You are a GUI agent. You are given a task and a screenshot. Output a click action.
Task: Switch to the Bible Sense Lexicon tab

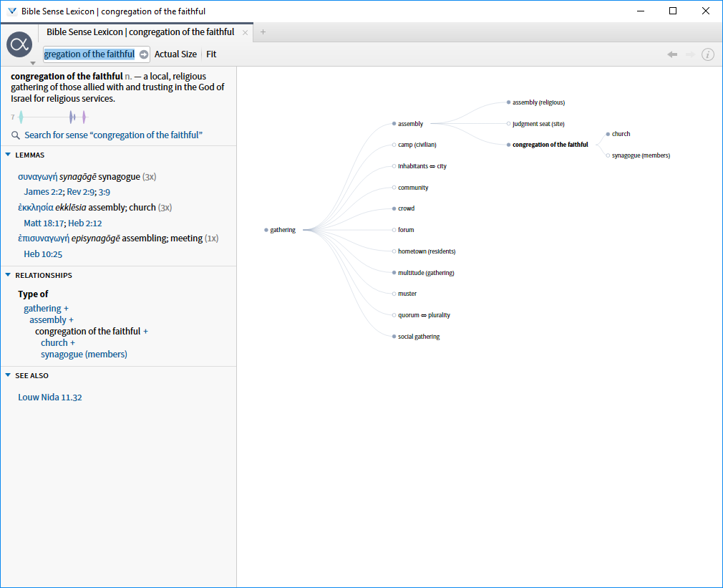pyautogui.click(x=140, y=32)
